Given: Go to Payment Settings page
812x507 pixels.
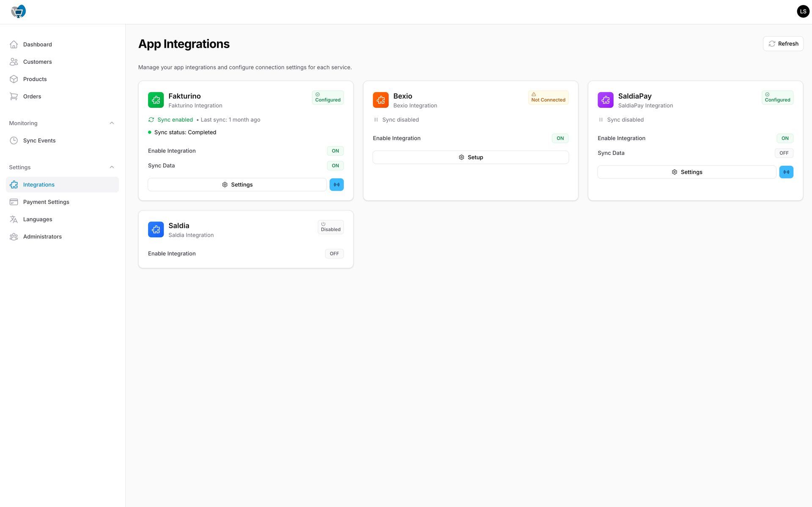Looking at the screenshot, I should pyautogui.click(x=46, y=202).
